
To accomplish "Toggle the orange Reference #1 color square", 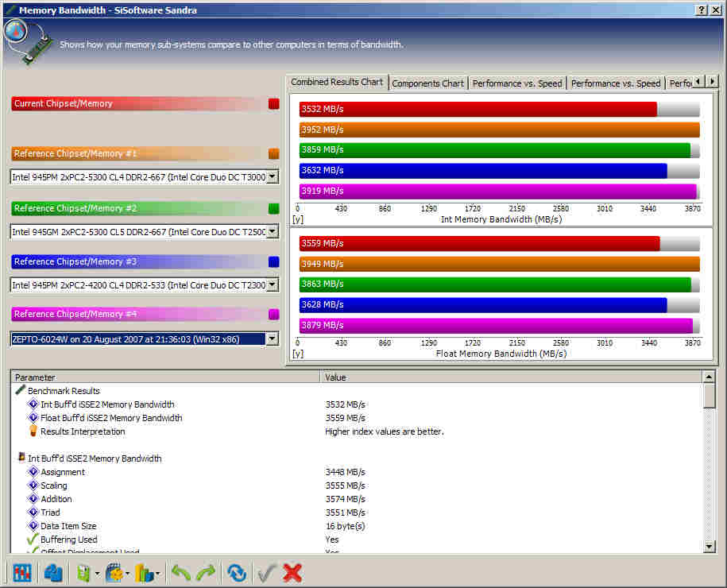I will 274,154.
